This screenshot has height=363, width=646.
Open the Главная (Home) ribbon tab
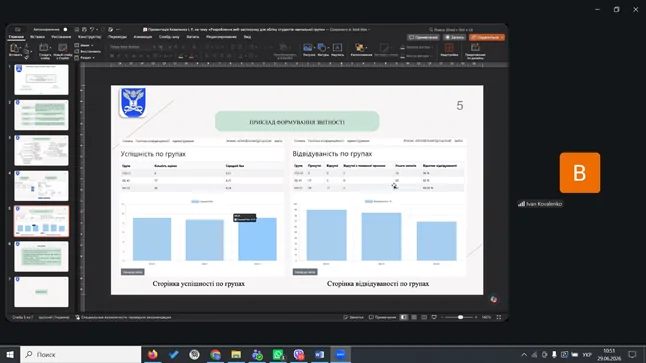(x=16, y=37)
